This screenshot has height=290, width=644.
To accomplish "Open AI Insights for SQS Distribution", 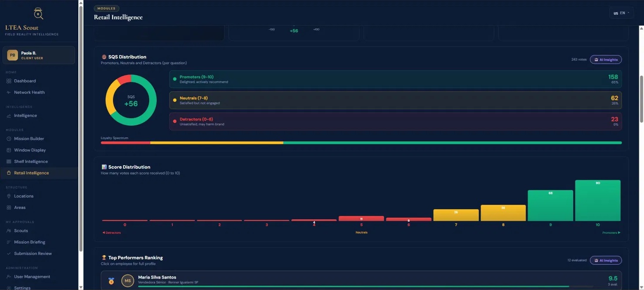I will click(605, 59).
